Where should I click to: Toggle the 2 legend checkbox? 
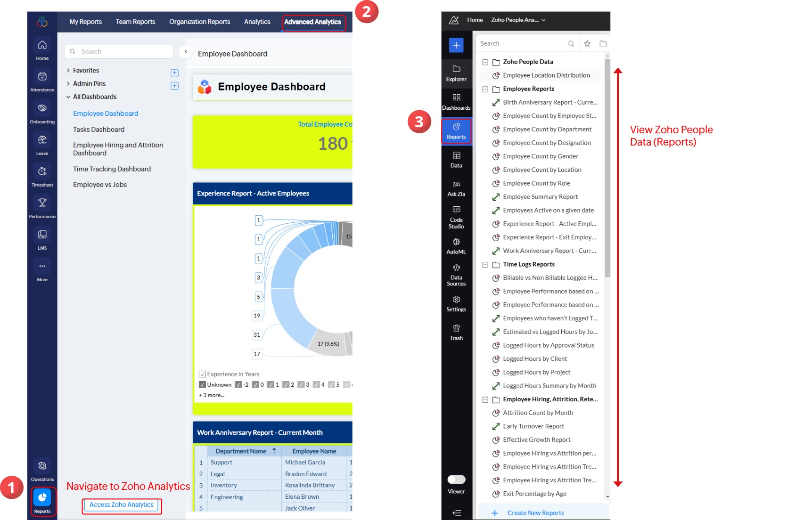[286, 385]
